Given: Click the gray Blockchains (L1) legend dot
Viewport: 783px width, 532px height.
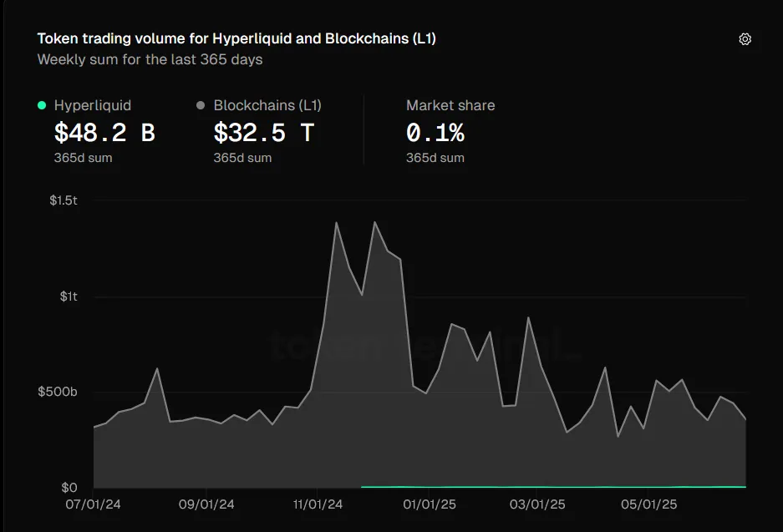Looking at the screenshot, I should pyautogui.click(x=201, y=105).
